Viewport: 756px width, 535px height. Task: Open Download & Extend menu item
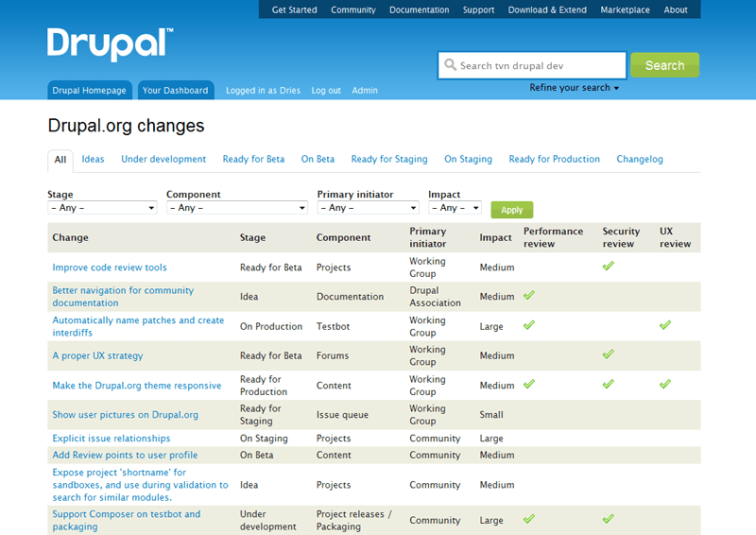[547, 9]
